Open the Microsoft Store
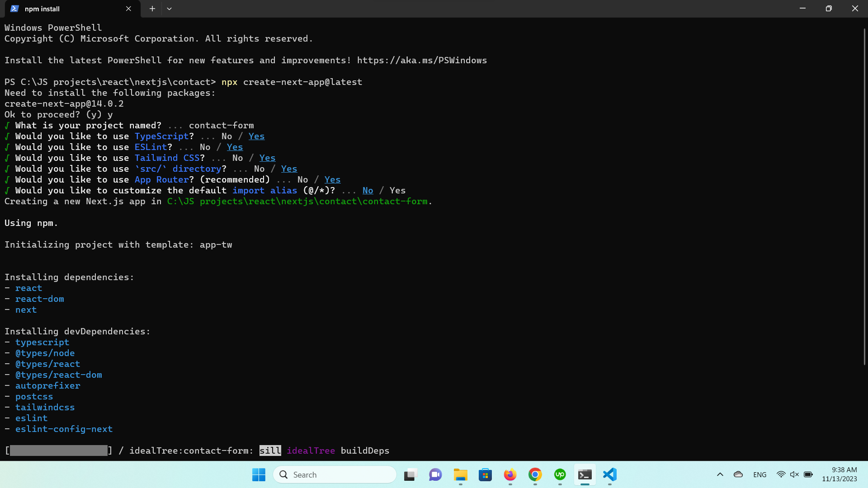868x488 pixels. pos(485,475)
